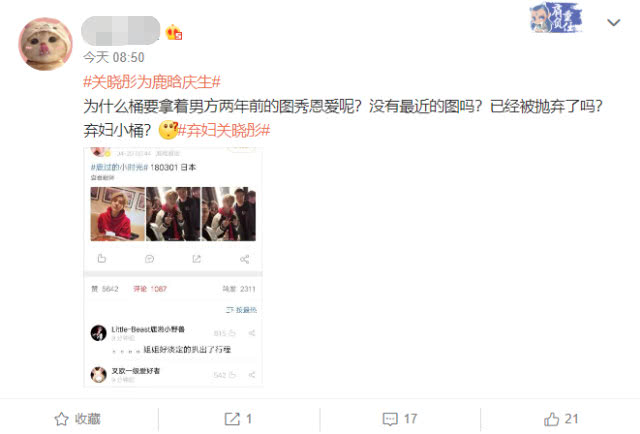Click the share icon inside embedded screenshot
This screenshot has height=434, width=640.
[x=244, y=259]
